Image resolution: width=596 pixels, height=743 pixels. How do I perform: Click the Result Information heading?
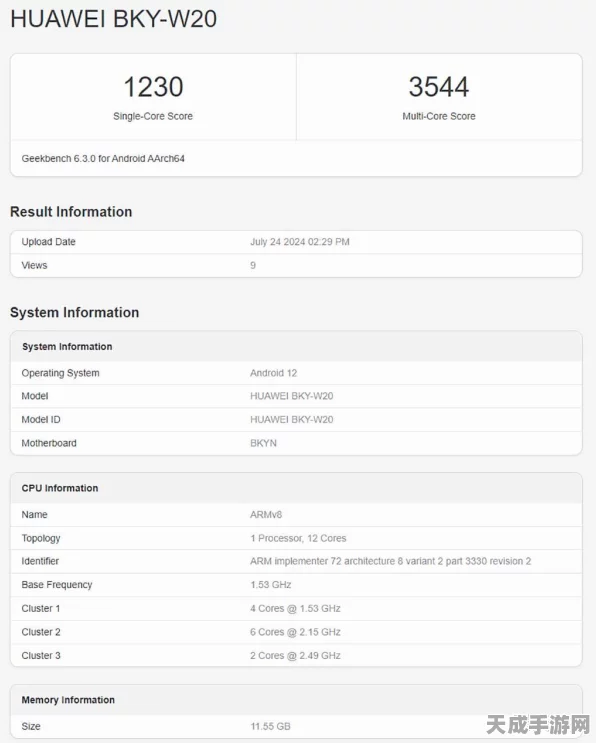pos(71,212)
